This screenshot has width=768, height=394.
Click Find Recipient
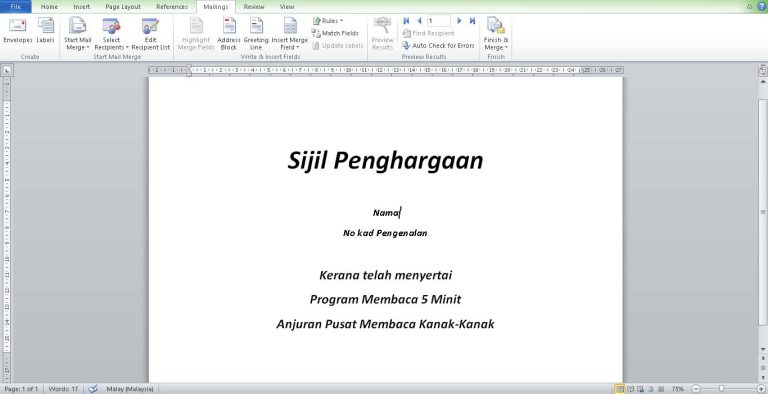pos(429,33)
